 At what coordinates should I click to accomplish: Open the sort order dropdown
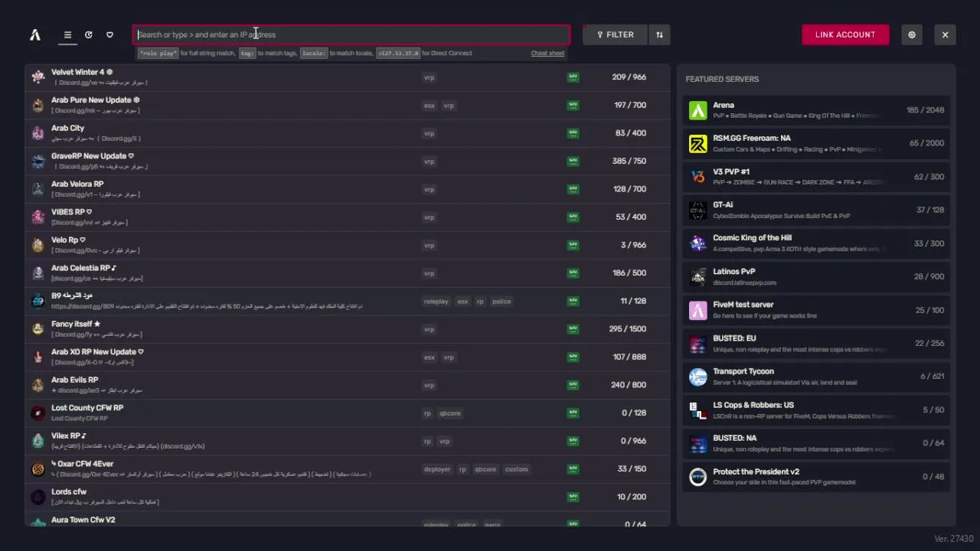tap(659, 34)
